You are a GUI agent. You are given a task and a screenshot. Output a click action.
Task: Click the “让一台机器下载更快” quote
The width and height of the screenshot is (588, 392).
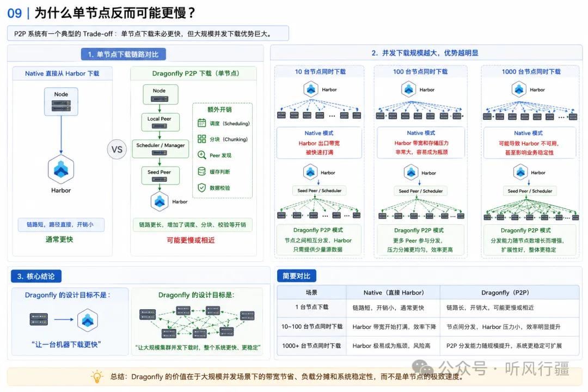[x=66, y=344]
